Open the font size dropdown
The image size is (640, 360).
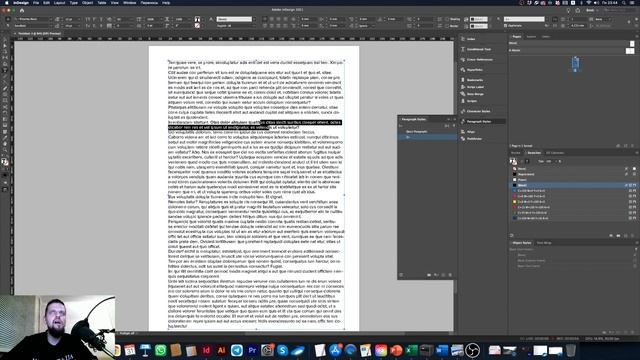point(80,19)
